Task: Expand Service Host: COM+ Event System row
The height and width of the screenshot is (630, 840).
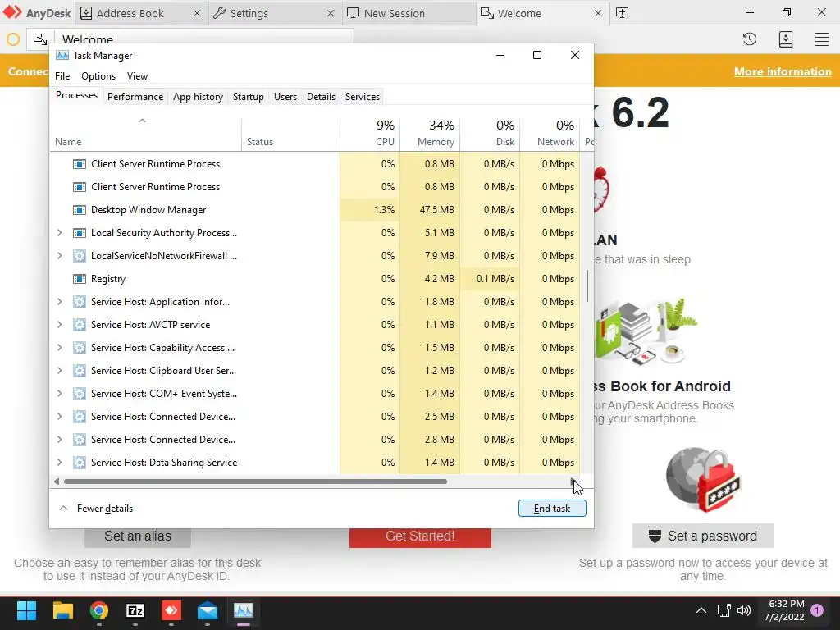Action: point(59,394)
